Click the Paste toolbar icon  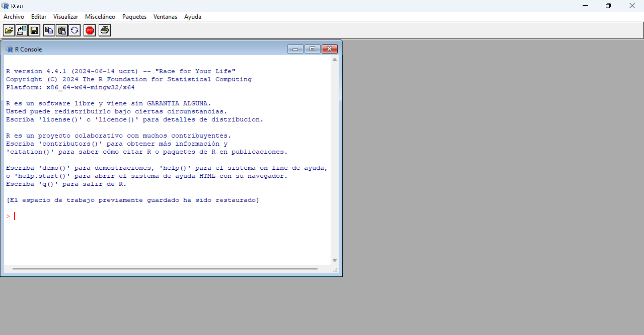click(62, 31)
